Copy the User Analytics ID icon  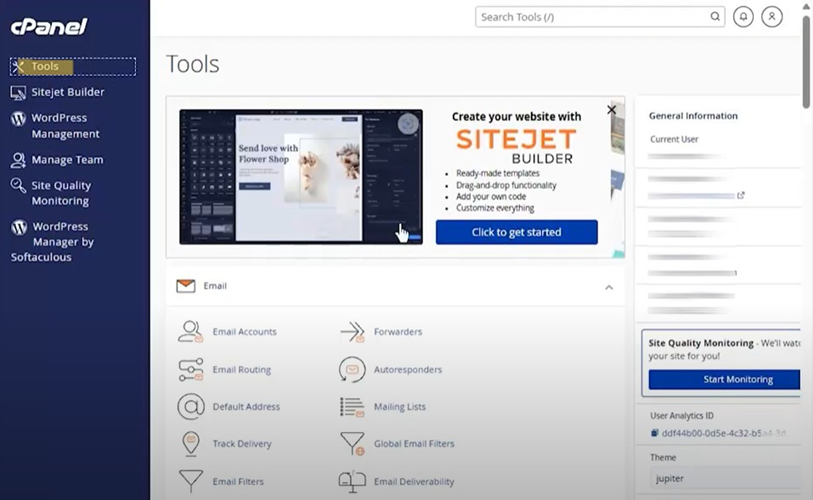click(x=654, y=433)
